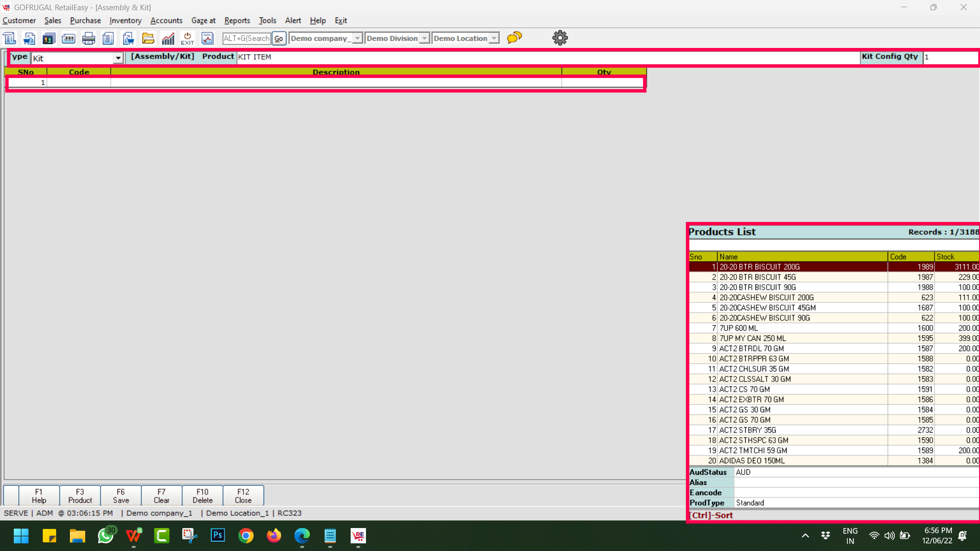Expand the Demo Location dropdown

[494, 38]
